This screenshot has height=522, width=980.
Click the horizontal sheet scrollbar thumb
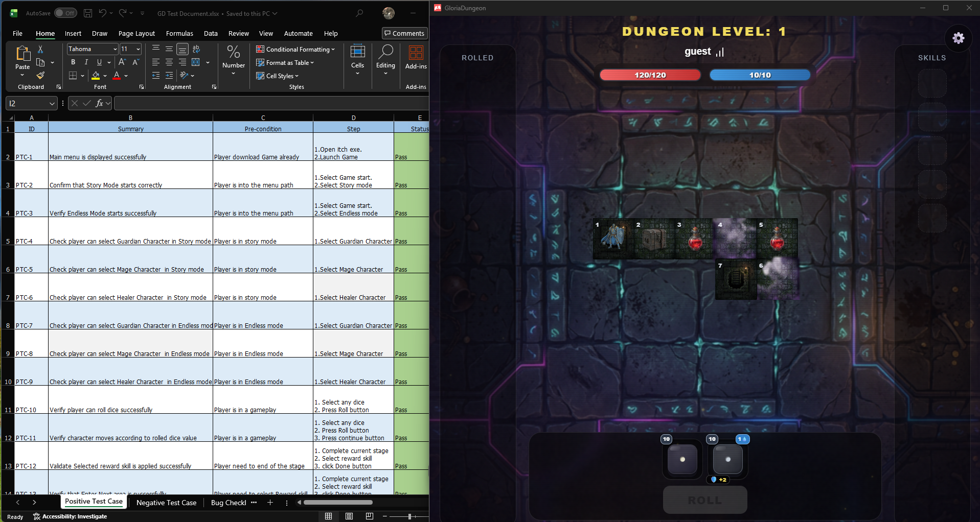(338, 503)
